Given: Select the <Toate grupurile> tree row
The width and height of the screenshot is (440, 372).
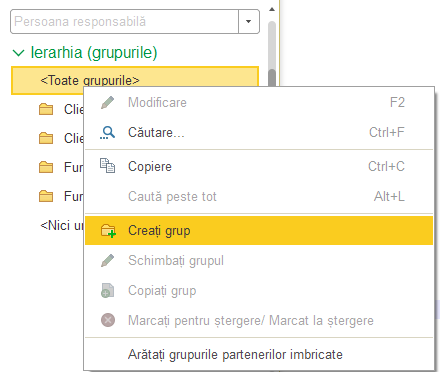Looking at the screenshot, I should pos(135,80).
